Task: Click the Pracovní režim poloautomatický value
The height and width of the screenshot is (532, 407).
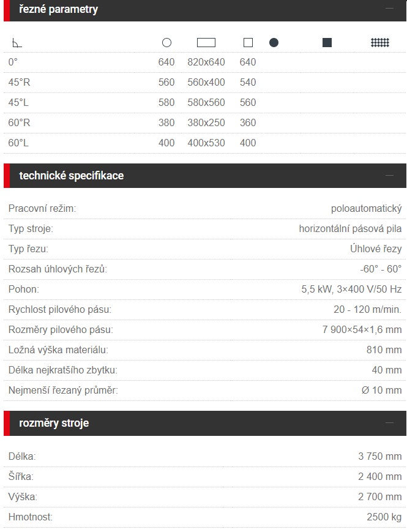Action: (x=366, y=208)
